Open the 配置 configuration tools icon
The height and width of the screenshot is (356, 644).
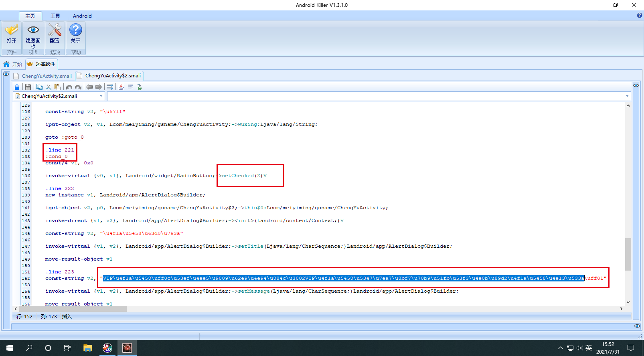[55, 34]
